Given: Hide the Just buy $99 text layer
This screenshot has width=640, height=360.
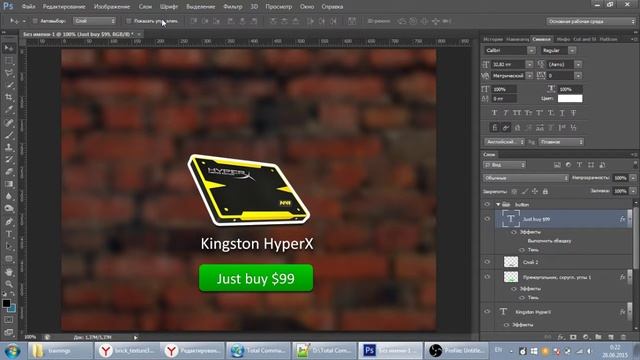Looking at the screenshot, I should coord(487,219).
